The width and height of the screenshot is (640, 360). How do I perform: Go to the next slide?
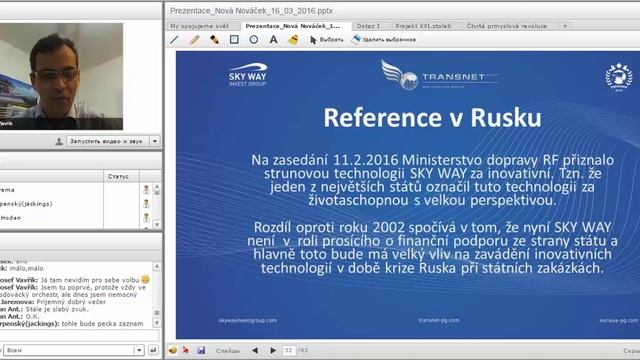click(273, 350)
